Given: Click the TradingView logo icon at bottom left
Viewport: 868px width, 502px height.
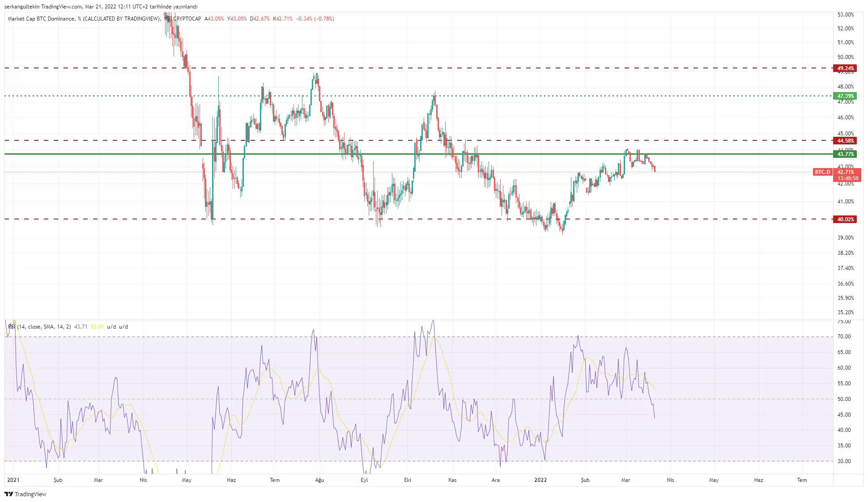Looking at the screenshot, I should (9, 494).
